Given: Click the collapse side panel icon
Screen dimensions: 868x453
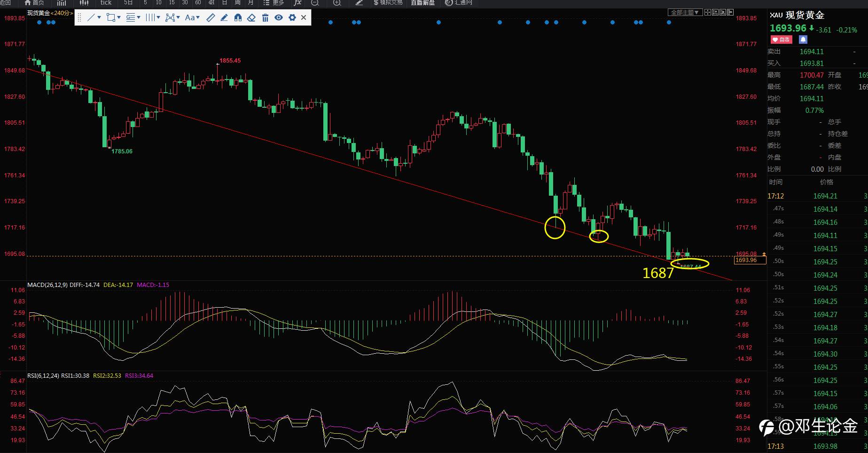Looking at the screenshot, I should 730,12.
